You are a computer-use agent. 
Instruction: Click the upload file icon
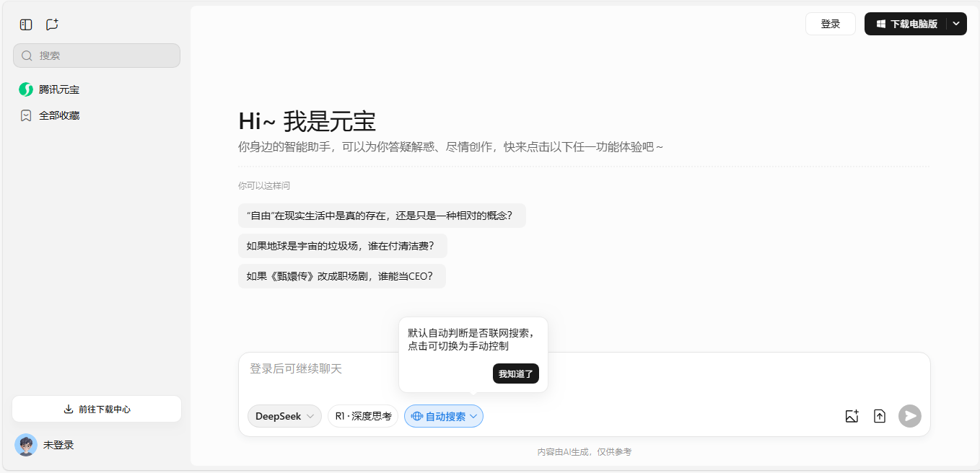880,416
